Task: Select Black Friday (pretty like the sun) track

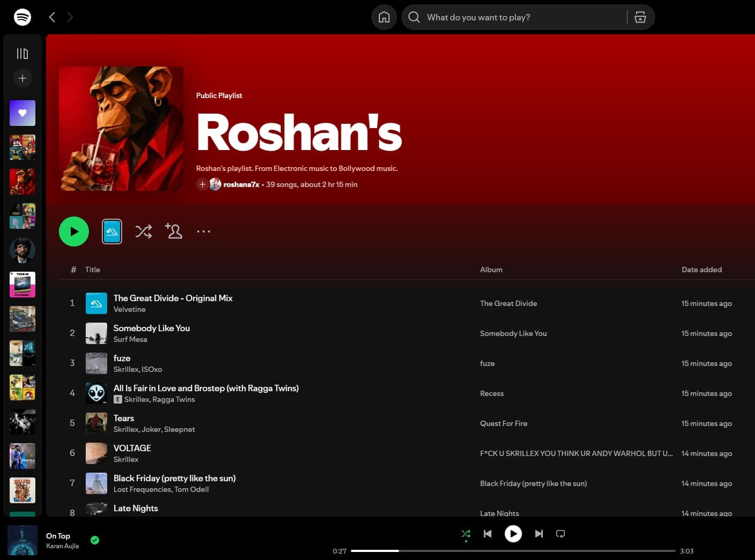Action: [175, 478]
